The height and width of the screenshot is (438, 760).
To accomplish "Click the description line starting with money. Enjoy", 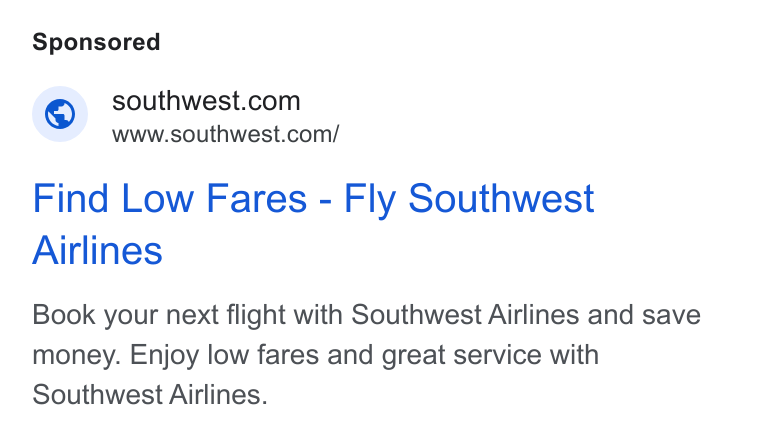I will pos(316,355).
